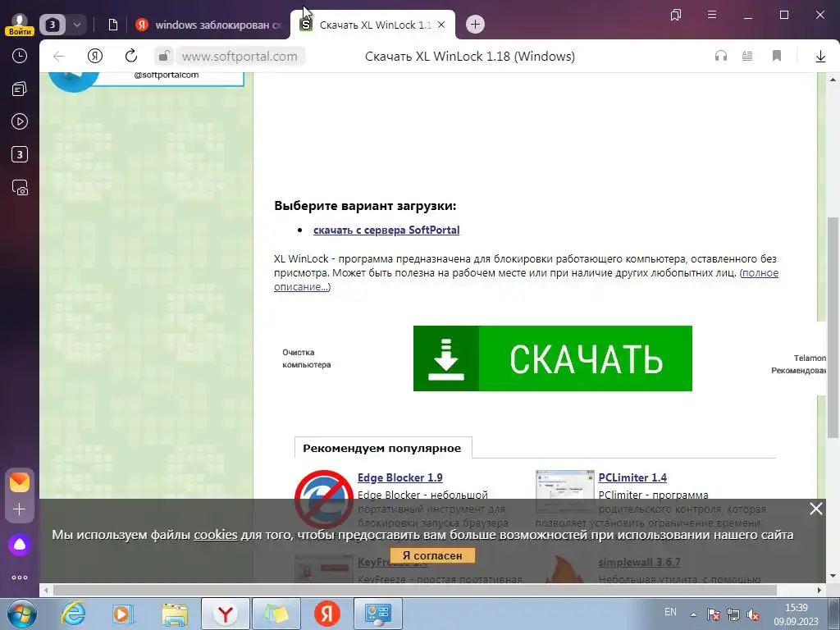Click the muted volume tray icon
840x630 pixels.
coord(753,614)
